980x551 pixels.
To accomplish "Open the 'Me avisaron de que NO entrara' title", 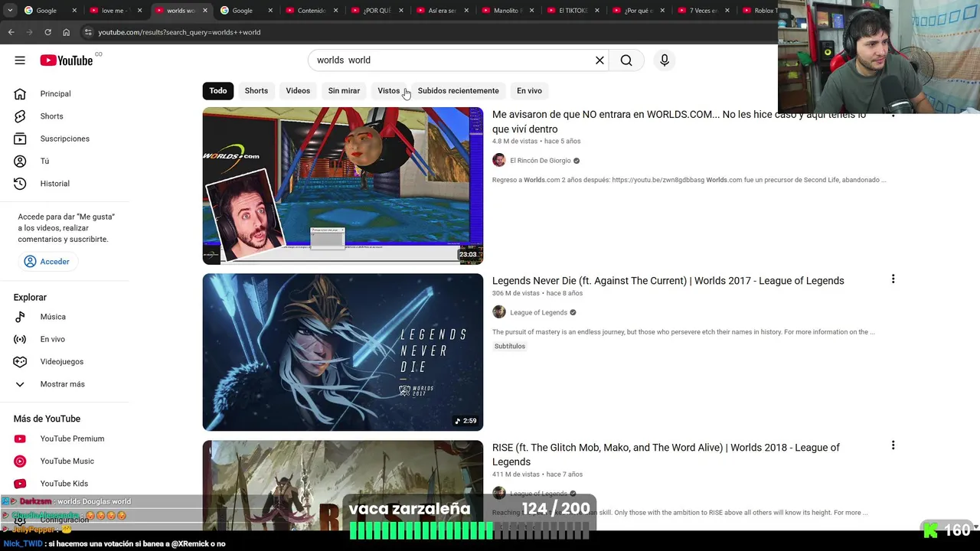I will (679, 122).
